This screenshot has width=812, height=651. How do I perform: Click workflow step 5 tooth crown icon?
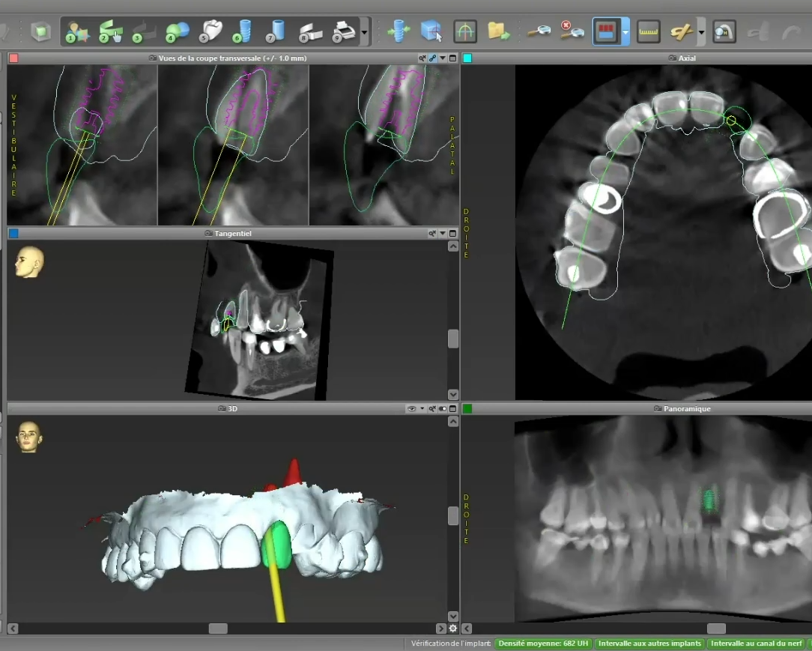pos(211,31)
